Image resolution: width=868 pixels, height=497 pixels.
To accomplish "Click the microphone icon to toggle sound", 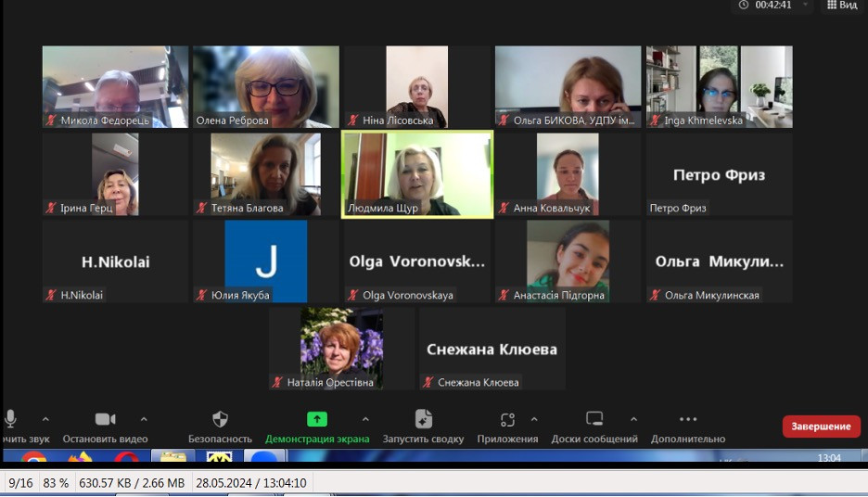I will click(x=10, y=419).
